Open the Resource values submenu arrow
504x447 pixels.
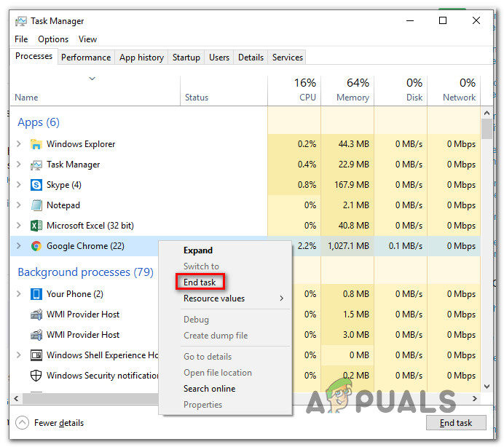(x=282, y=298)
